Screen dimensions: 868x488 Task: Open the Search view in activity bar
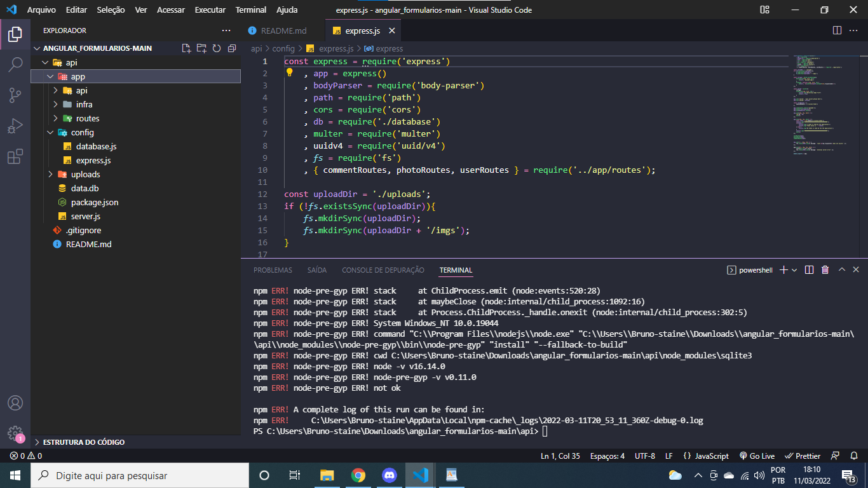pos(15,64)
